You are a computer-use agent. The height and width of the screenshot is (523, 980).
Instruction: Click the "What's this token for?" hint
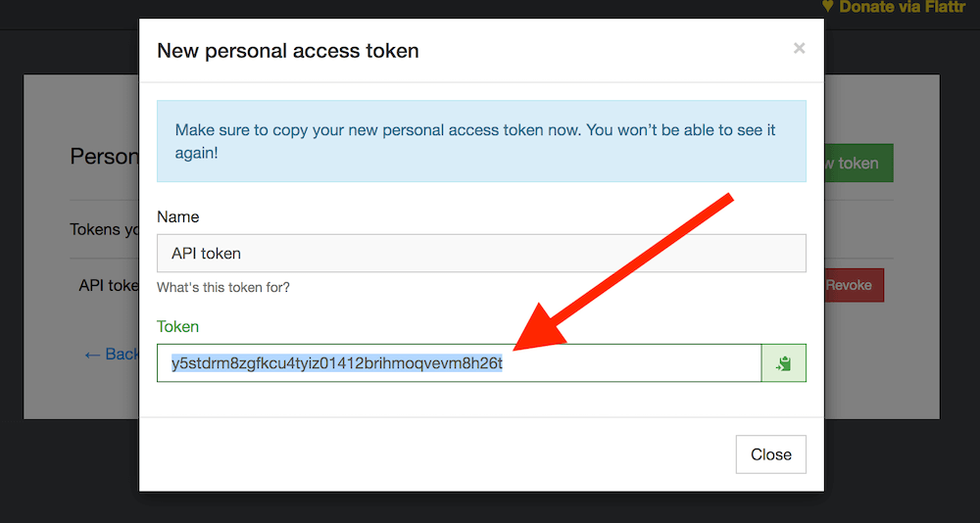tap(223, 288)
